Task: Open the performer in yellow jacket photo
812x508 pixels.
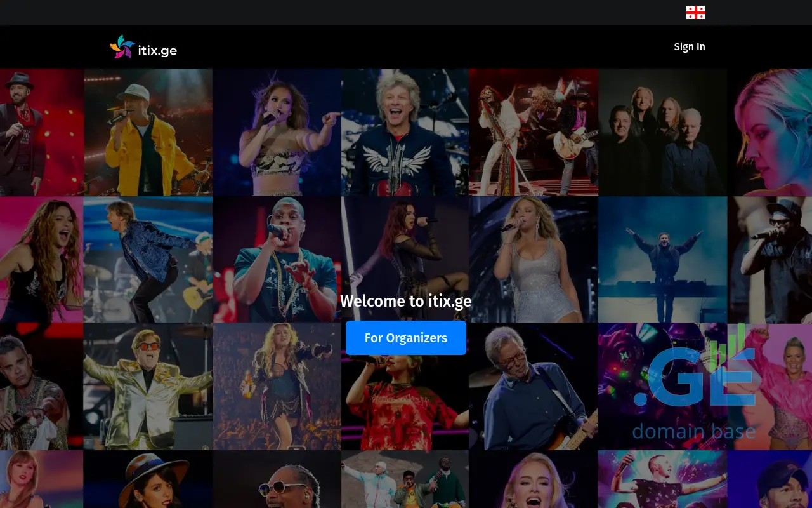Action: pos(148,132)
